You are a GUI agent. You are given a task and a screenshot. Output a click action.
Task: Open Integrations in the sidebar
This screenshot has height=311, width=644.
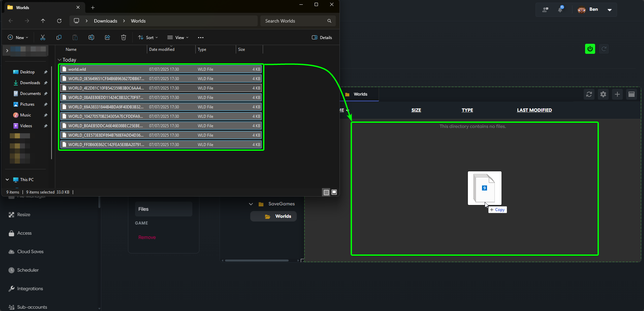pyautogui.click(x=30, y=289)
